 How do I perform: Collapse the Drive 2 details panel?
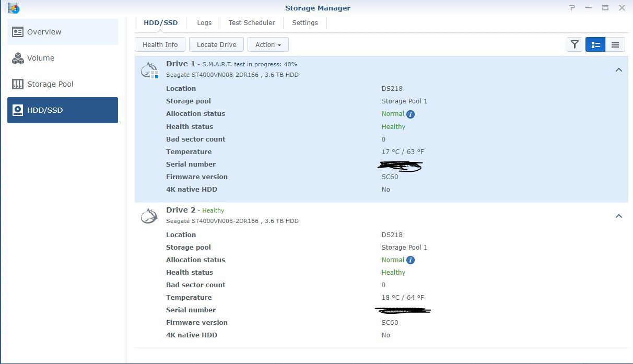[619, 216]
